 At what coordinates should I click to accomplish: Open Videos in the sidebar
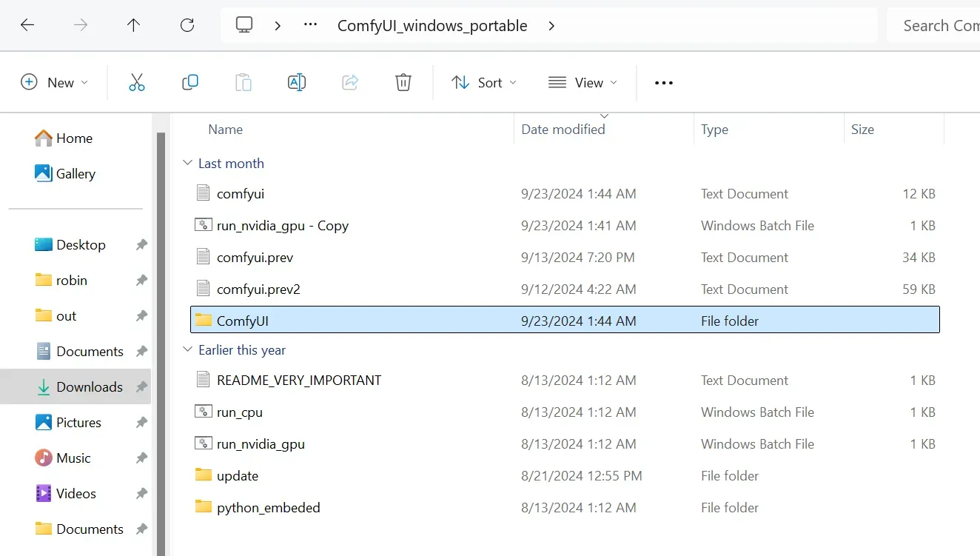tap(66, 494)
